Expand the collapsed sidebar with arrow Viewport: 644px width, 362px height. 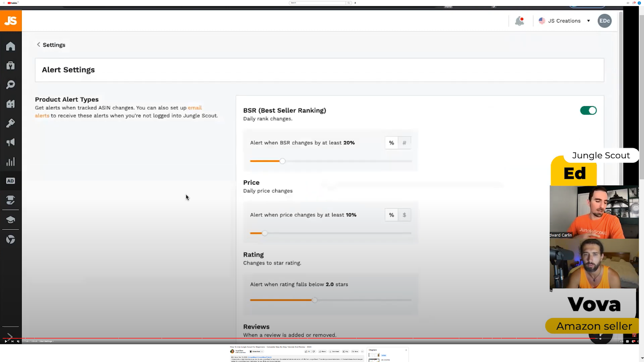(10, 336)
